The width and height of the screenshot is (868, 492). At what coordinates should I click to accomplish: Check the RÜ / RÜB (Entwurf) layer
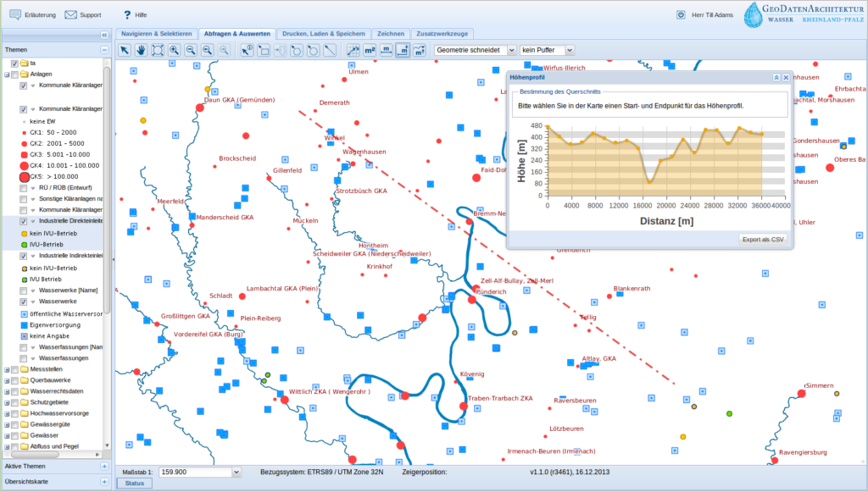[x=24, y=187]
